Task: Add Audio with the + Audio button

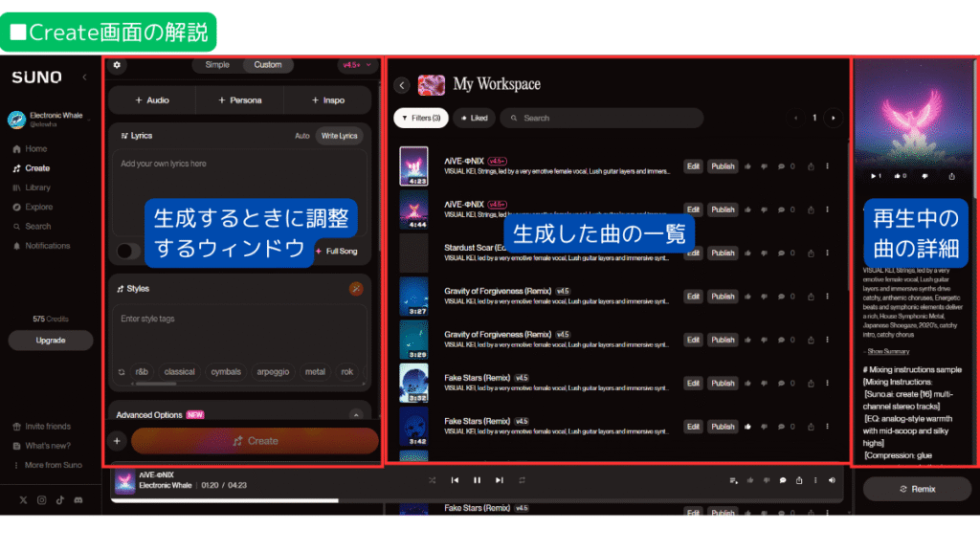Action: 152,100
